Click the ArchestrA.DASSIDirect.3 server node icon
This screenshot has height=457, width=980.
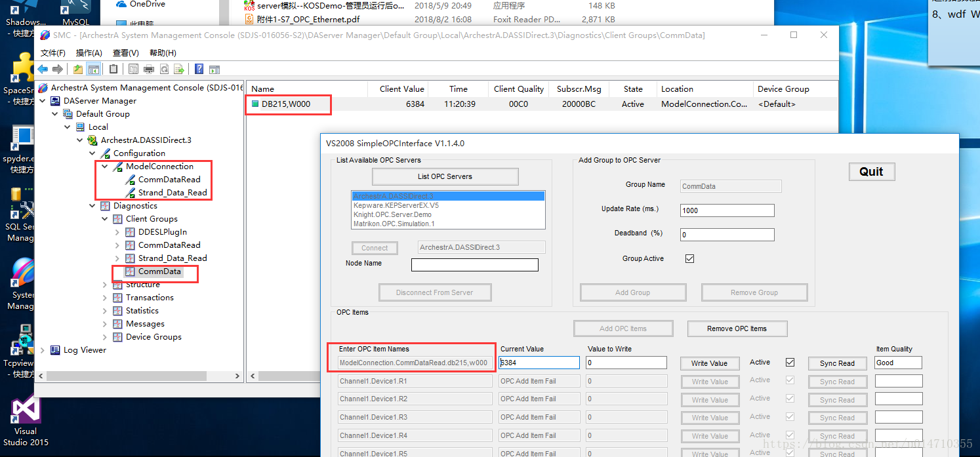[94, 140]
